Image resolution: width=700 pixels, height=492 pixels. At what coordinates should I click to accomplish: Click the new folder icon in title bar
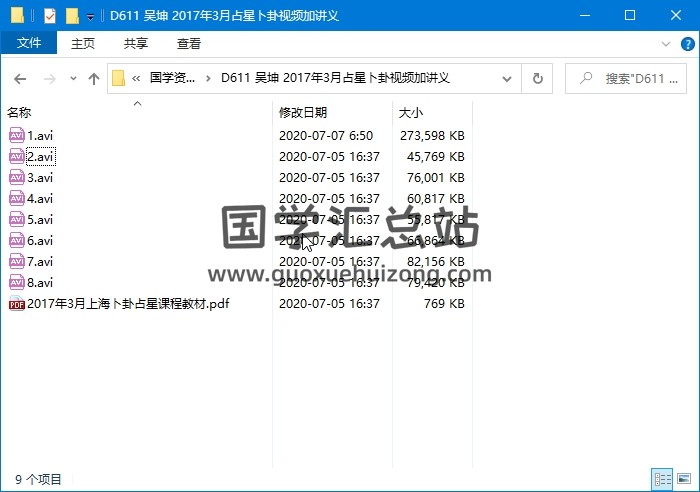click(x=72, y=16)
